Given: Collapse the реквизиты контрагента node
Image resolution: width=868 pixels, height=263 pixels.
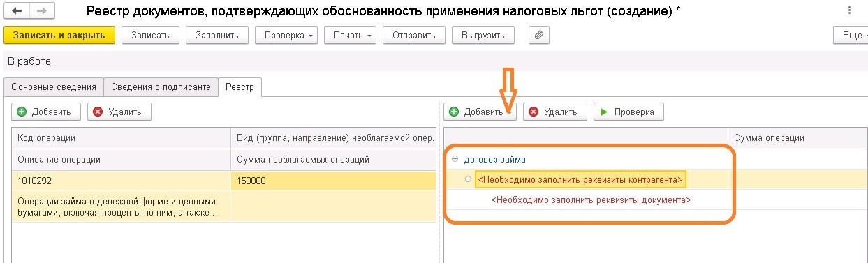Looking at the screenshot, I should pyautogui.click(x=468, y=180).
